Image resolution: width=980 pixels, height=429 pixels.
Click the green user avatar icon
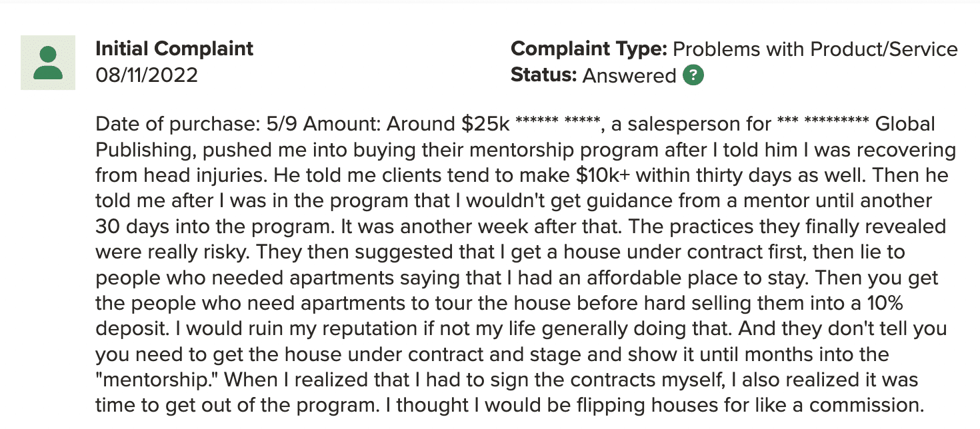click(x=48, y=63)
